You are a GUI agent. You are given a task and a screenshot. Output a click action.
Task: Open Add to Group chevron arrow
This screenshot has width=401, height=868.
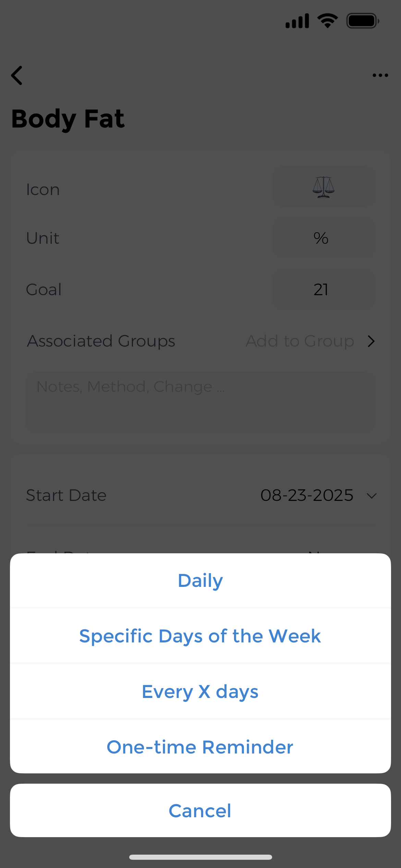[x=371, y=341]
